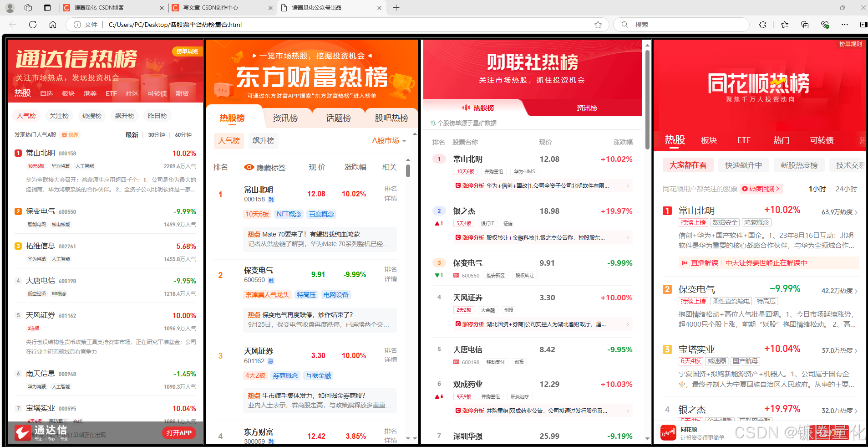Select 新股热度榜 filter in 同花顺

799,165
